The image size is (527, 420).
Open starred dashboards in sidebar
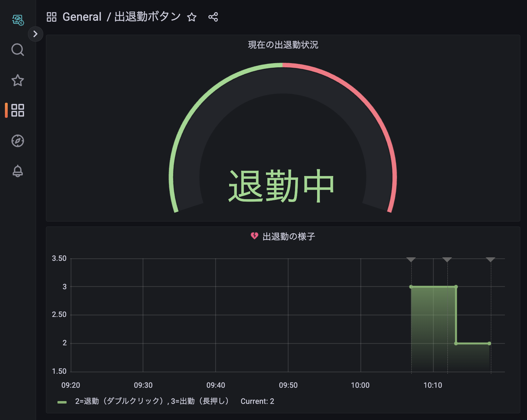click(x=18, y=80)
